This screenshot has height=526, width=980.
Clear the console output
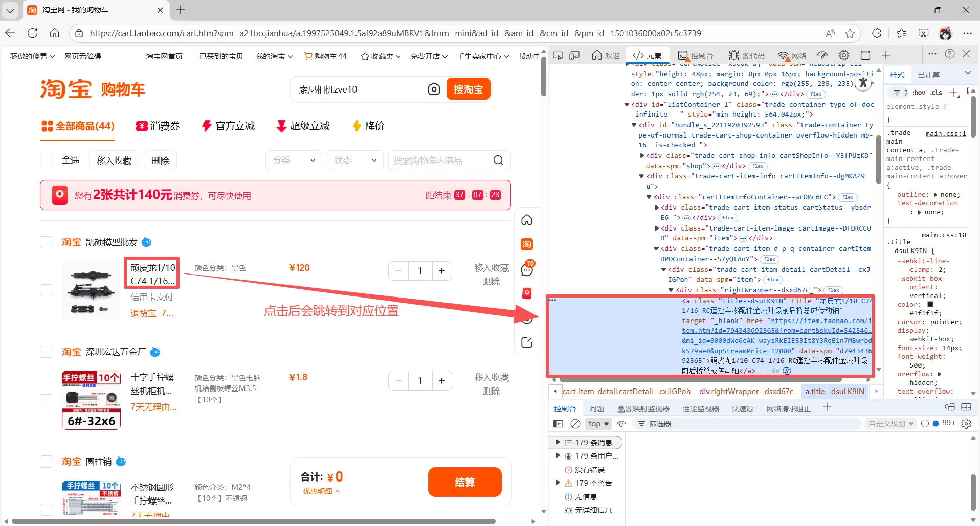click(x=576, y=424)
